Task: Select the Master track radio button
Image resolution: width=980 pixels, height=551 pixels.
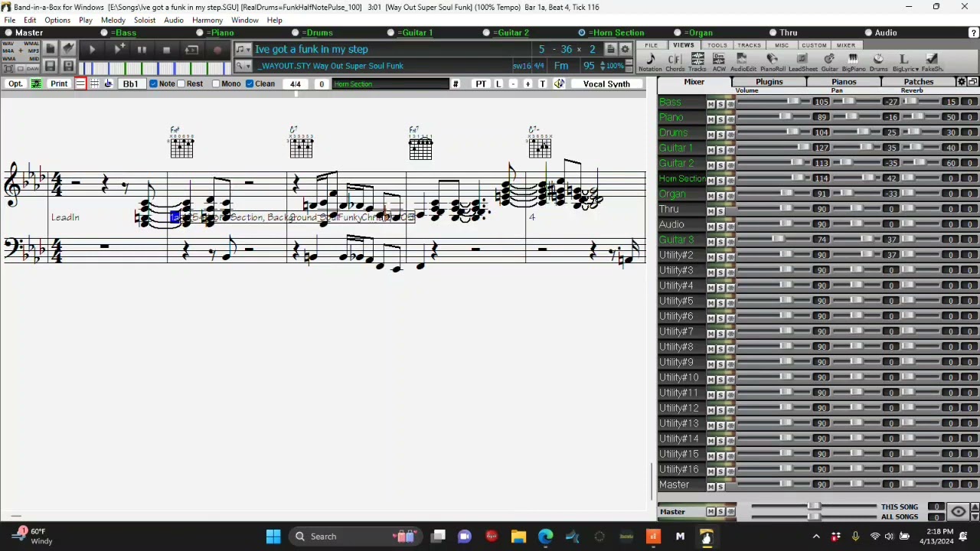Action: (8, 33)
